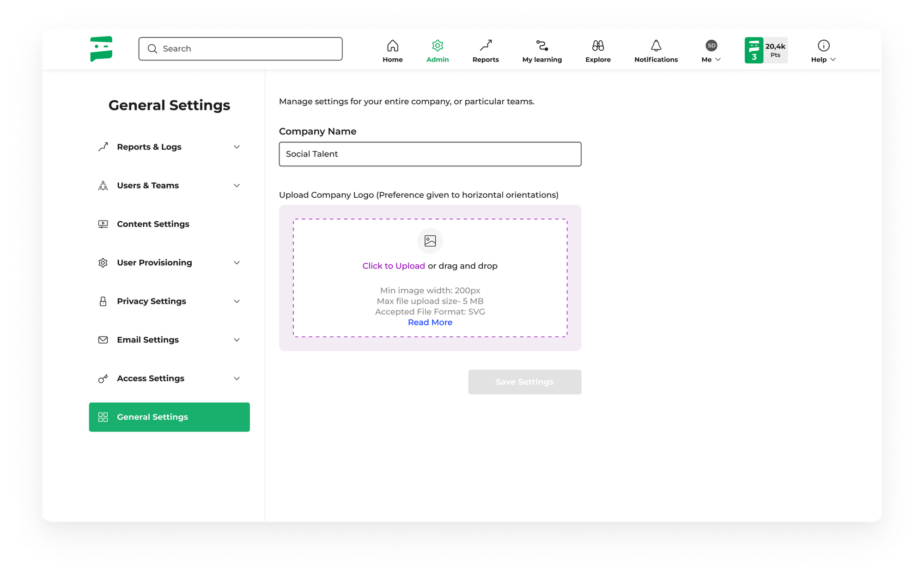The width and height of the screenshot is (924, 578).
Task: Click the 'Upload Company Logo' label text
Action: [x=326, y=195]
